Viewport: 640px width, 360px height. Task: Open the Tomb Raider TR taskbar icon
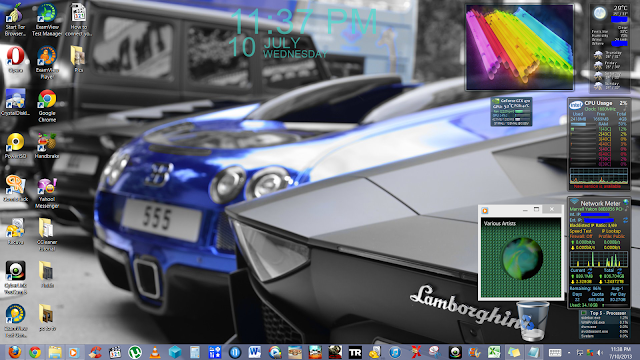coord(355,352)
